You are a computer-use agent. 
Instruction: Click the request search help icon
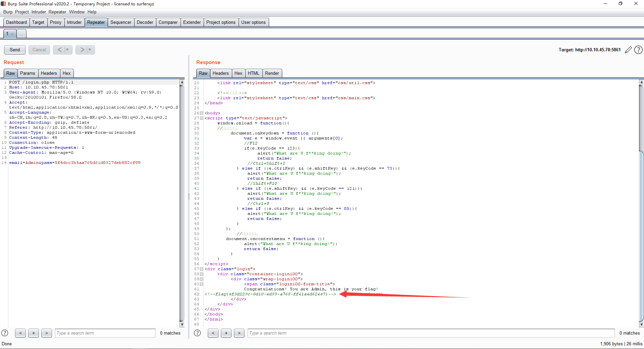pos(5,333)
